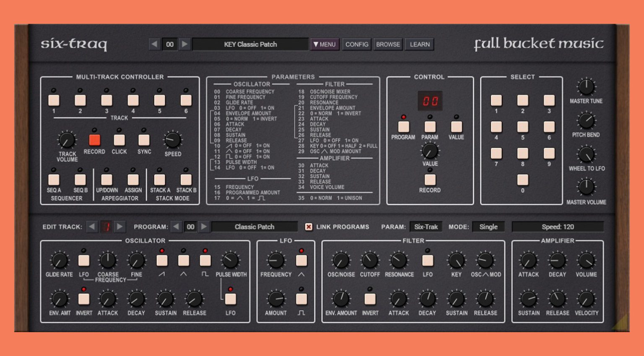Image resolution: width=644 pixels, height=356 pixels.
Task: Open the patch selector showing KEY Classic Patch
Action: 250,44
